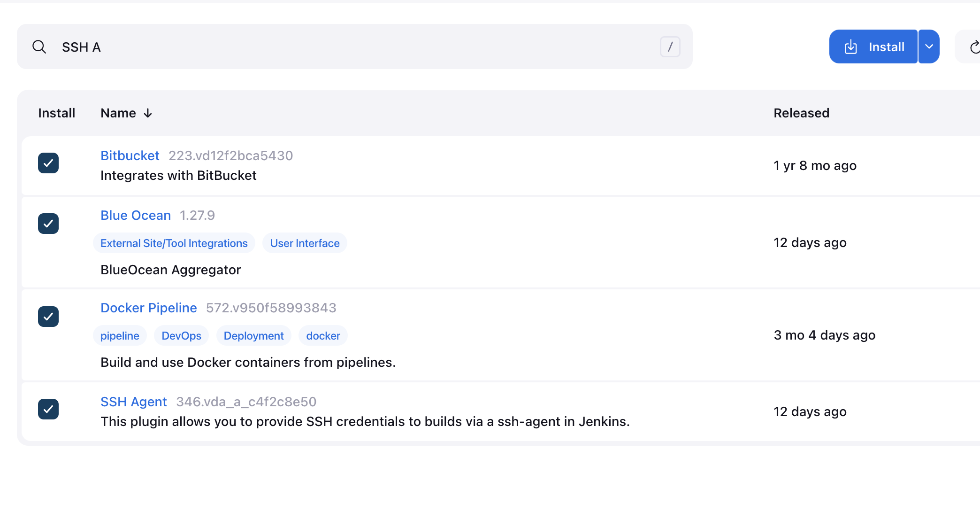Uncheck the Blue Ocean plugin checkbox

click(x=48, y=224)
